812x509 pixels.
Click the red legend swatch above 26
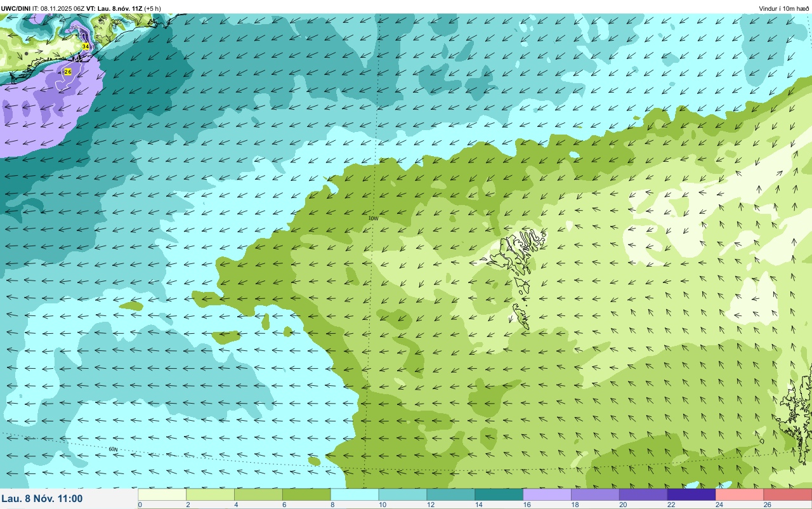coord(788,494)
